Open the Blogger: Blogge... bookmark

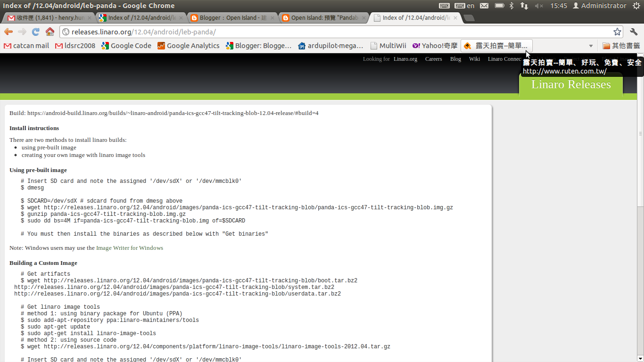tap(258, 46)
